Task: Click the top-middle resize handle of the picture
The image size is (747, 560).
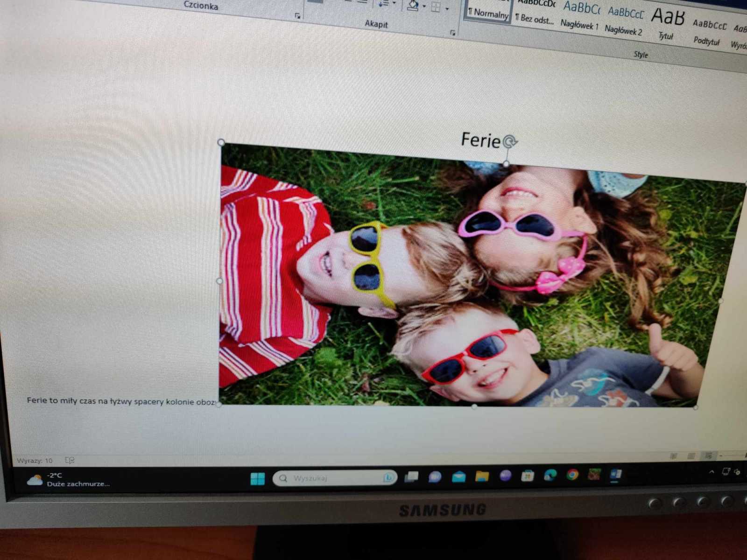Action: click(x=507, y=163)
